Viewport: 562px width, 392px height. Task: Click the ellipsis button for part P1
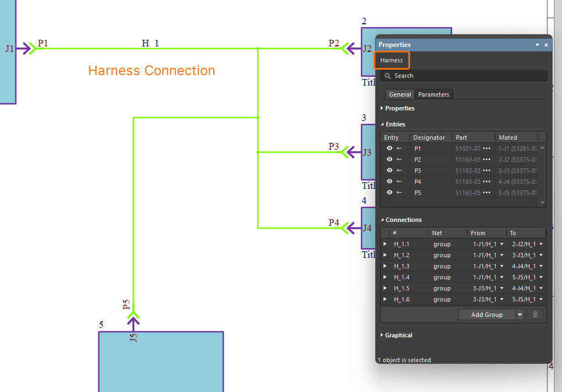coord(486,149)
